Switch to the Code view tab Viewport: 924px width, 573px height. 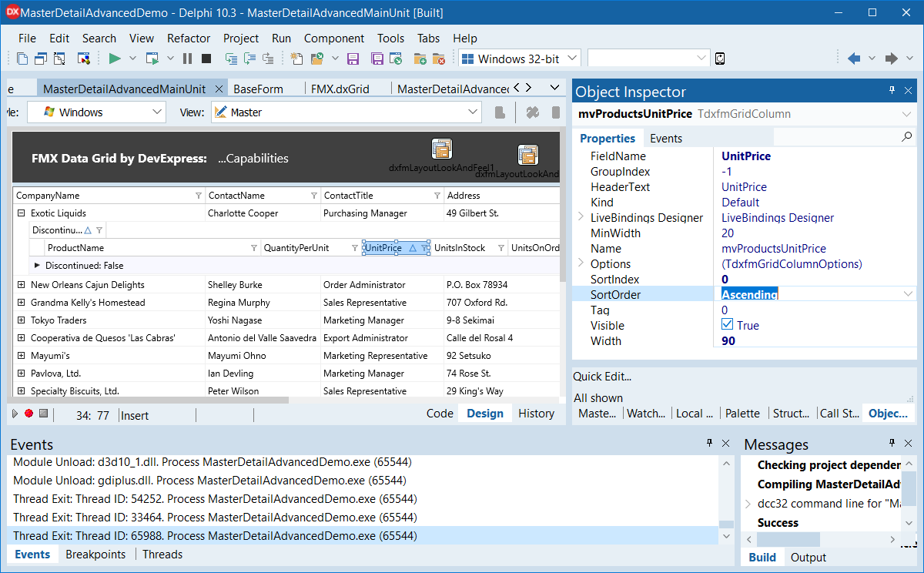(x=440, y=414)
